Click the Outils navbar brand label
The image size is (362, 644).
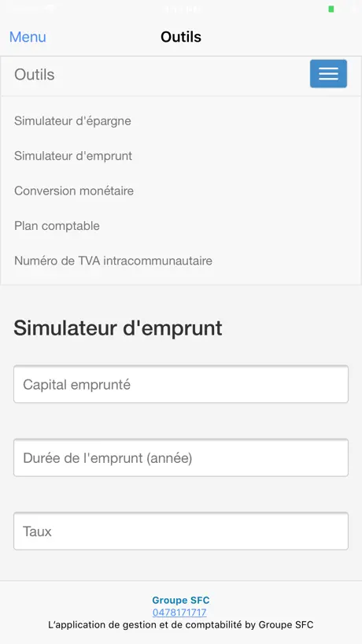(35, 75)
